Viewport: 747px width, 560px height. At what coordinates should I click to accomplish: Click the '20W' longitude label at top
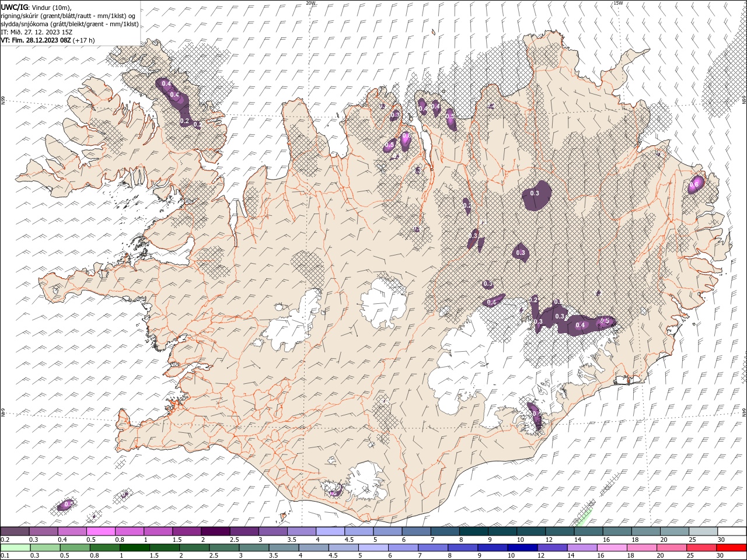[310, 2]
